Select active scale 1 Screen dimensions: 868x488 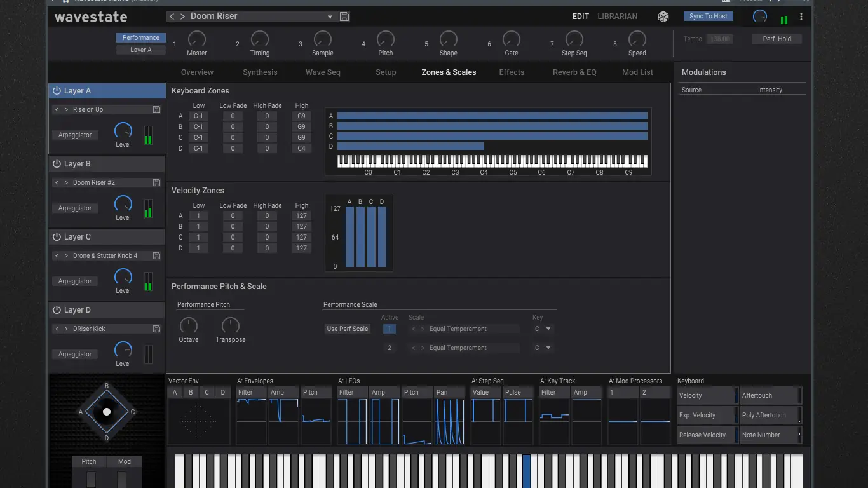point(390,329)
